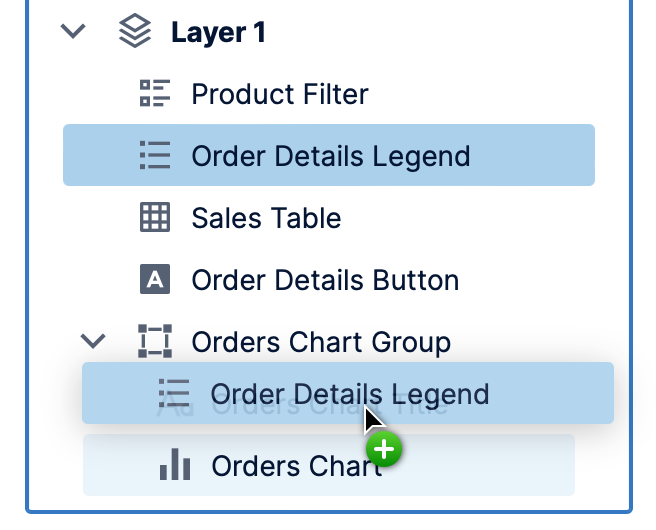Screen dimensions: 656x530
Task: Click the Sales Table grid icon
Action: tap(154, 218)
